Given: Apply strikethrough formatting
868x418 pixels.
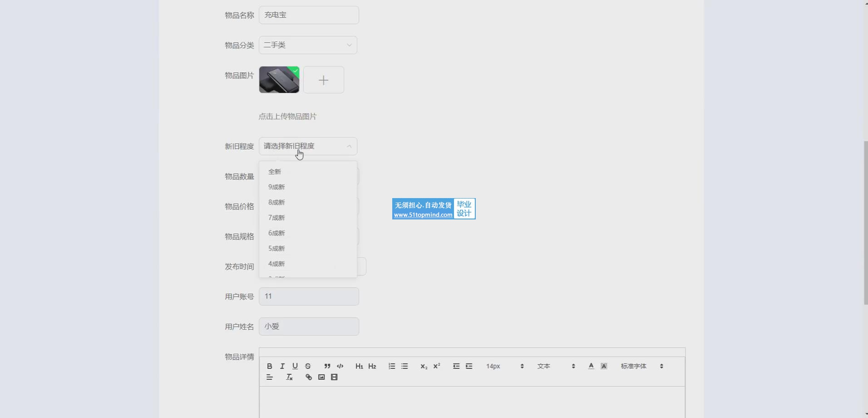Looking at the screenshot, I should coord(308,366).
